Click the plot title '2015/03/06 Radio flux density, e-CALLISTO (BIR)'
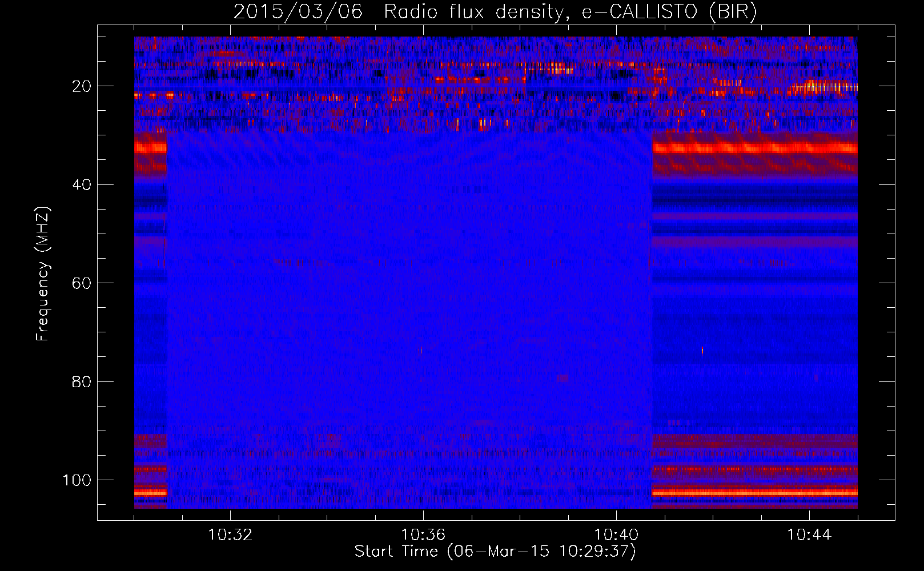Viewport: 924px width, 571px height. coord(495,12)
